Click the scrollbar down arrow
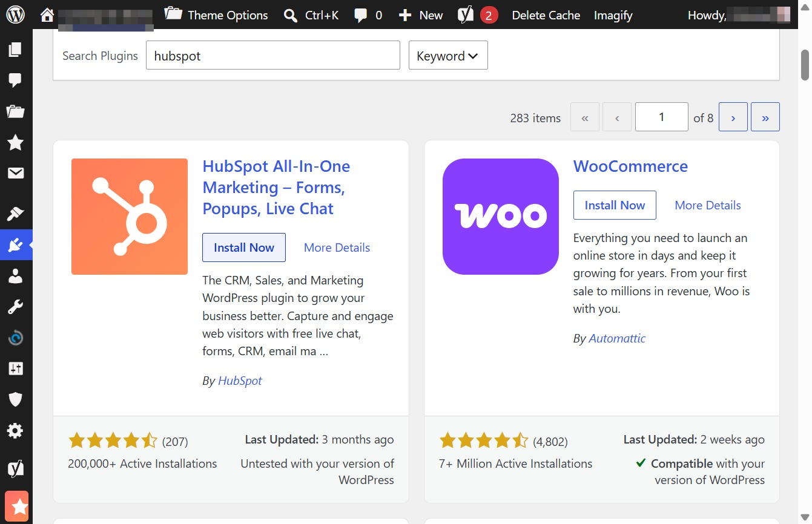Image resolution: width=812 pixels, height=524 pixels. 805,517
